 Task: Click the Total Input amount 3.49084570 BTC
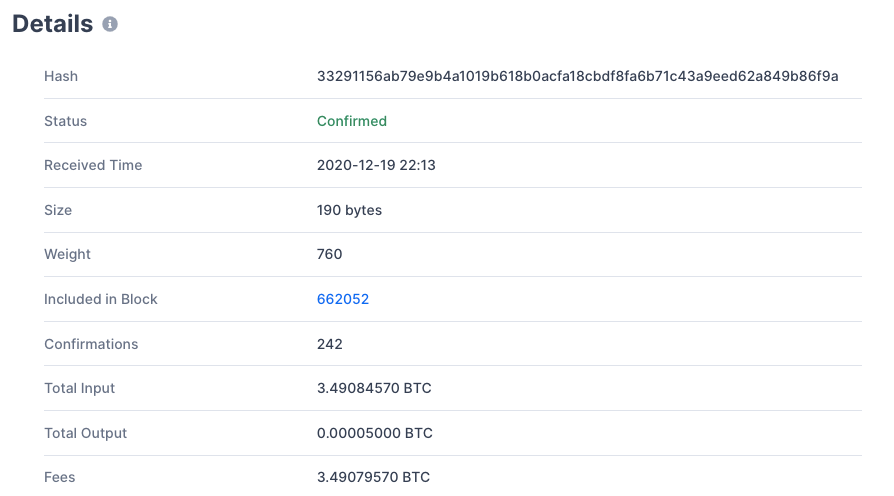coord(374,388)
